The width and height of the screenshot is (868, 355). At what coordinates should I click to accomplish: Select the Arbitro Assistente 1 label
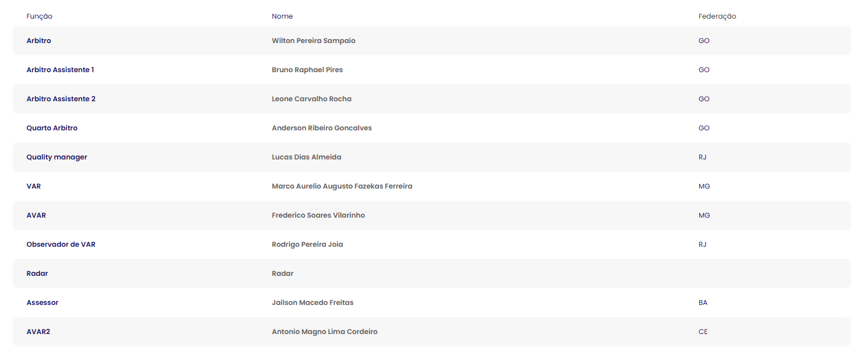[x=61, y=70]
